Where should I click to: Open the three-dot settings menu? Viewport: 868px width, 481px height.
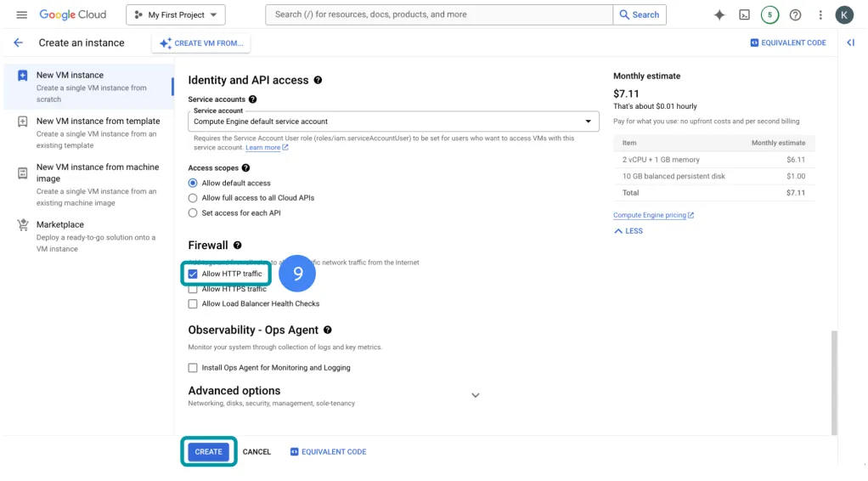point(820,14)
